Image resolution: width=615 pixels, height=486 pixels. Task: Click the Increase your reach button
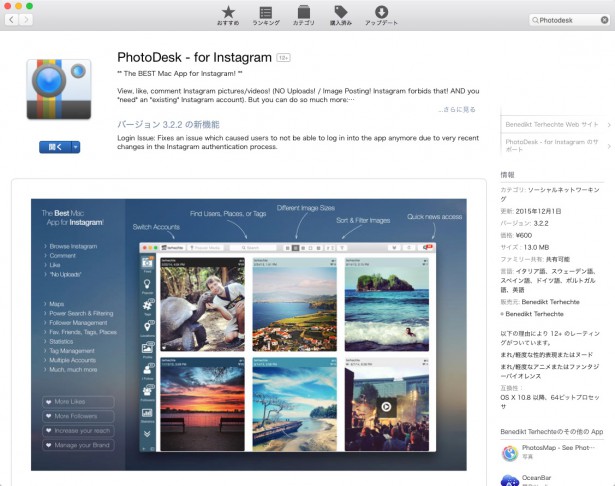78,431
